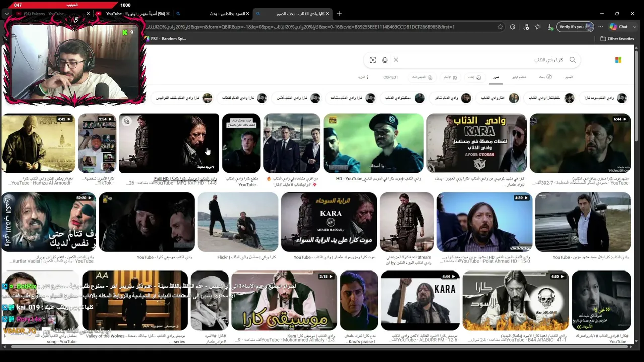Open the 'الراية السوداء KARA' thumbnail
The height and width of the screenshot is (362, 644).
pos(329,222)
